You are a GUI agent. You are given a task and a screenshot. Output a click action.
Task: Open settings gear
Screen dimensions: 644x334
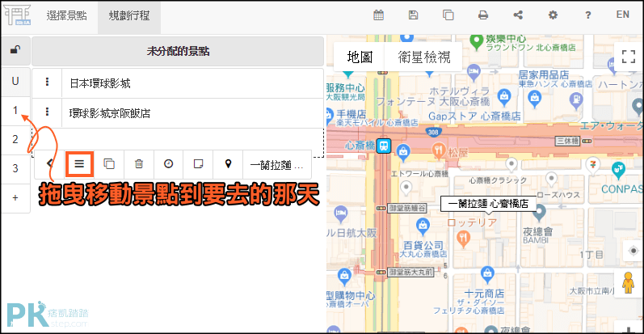click(x=553, y=15)
